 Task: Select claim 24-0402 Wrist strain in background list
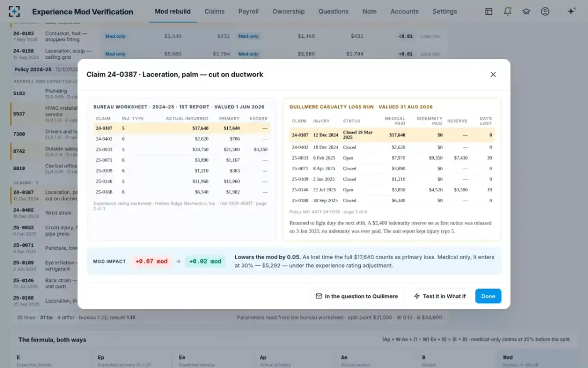point(44,213)
